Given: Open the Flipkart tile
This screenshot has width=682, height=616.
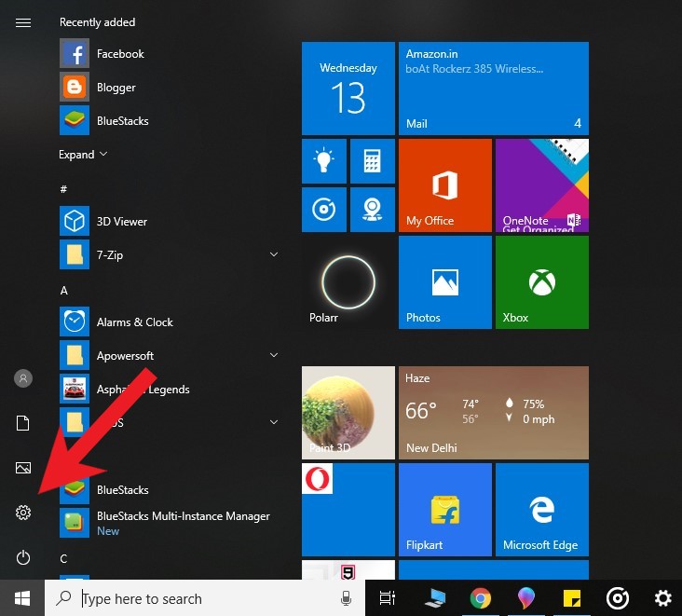Looking at the screenshot, I should coord(445,510).
